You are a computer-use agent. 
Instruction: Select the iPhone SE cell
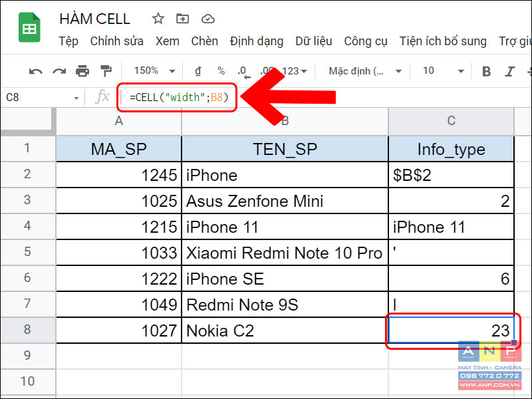[285, 279]
